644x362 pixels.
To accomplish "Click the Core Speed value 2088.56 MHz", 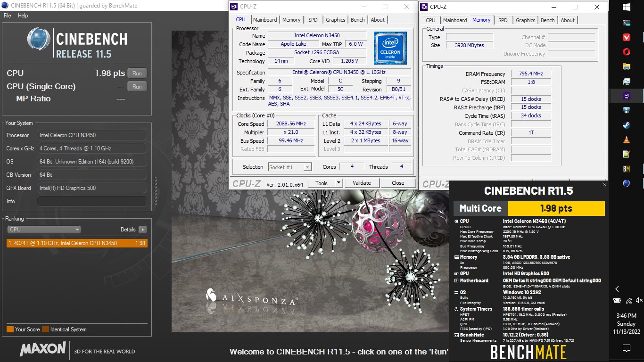I will [291, 123].
